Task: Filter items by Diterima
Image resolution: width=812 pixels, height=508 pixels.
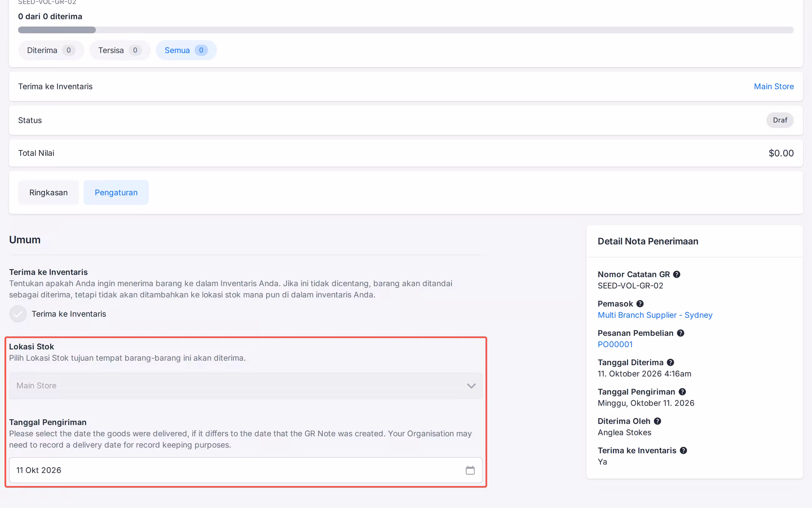Action: tap(51, 50)
